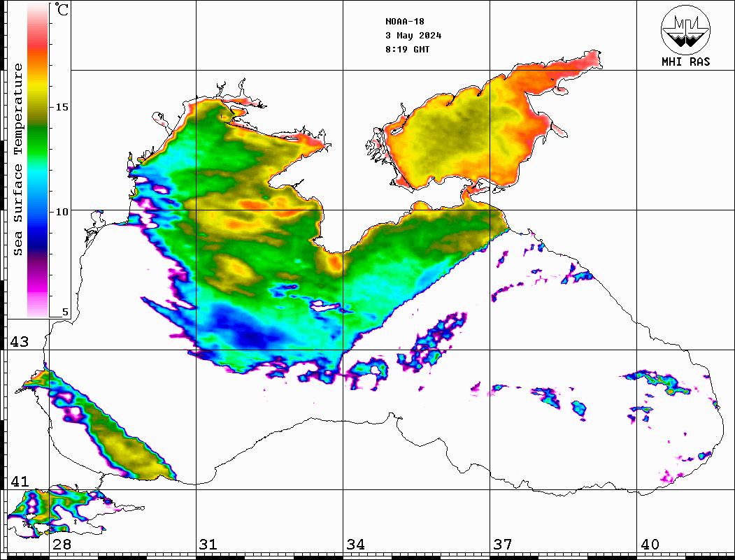This screenshot has width=735, height=560.
Task: Click longitude label 31
Action: tap(208, 545)
